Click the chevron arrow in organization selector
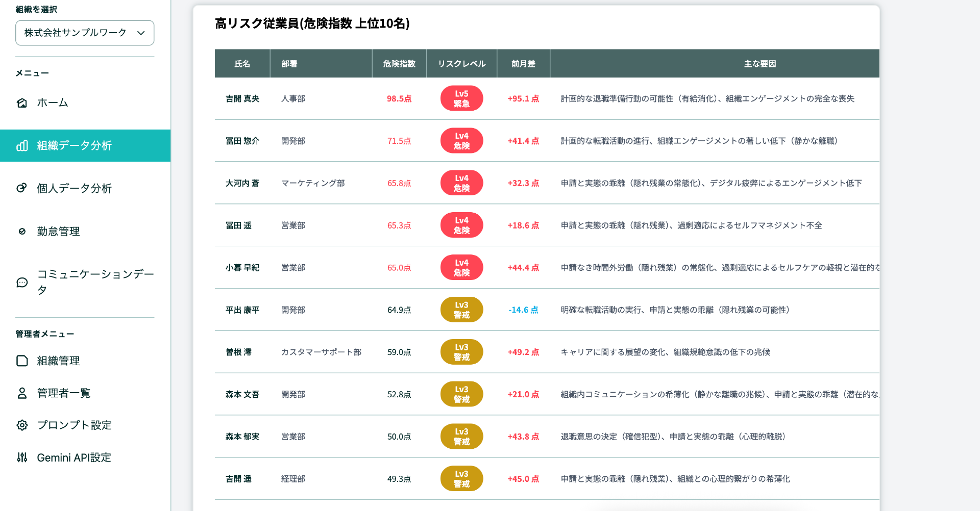 point(141,33)
